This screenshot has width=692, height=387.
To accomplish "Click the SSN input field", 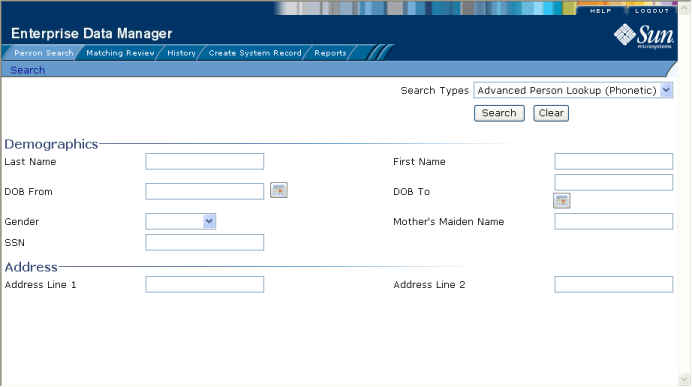I will [205, 242].
